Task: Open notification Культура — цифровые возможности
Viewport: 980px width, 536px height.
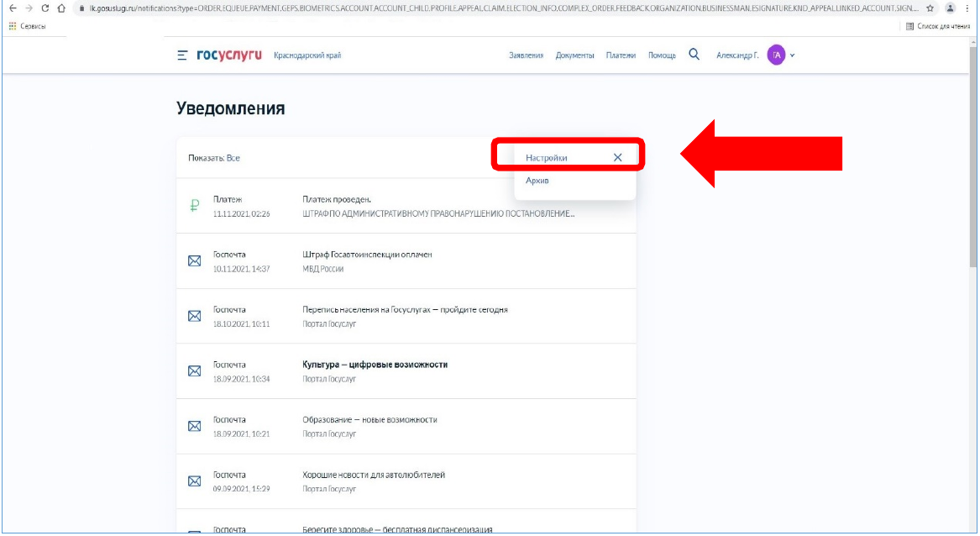Action: [406, 370]
